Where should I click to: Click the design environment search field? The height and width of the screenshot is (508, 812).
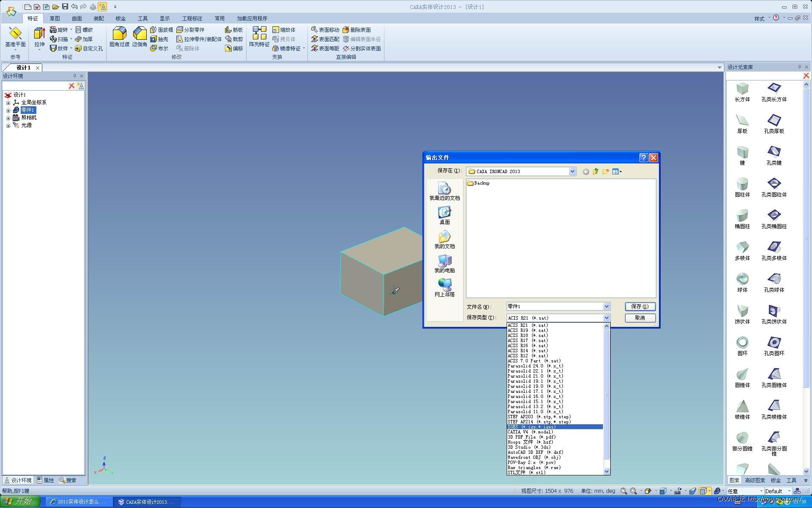(35, 86)
